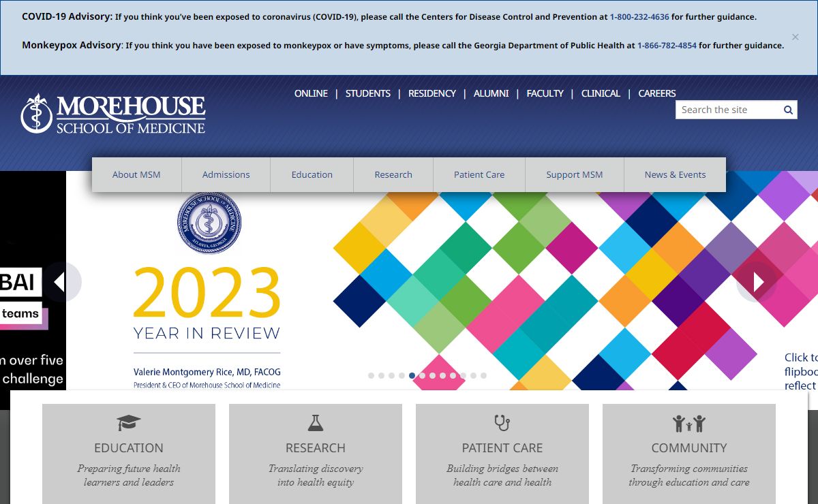This screenshot has height=504, width=818.
Task: Click the search magnifier icon
Action: tap(788, 110)
